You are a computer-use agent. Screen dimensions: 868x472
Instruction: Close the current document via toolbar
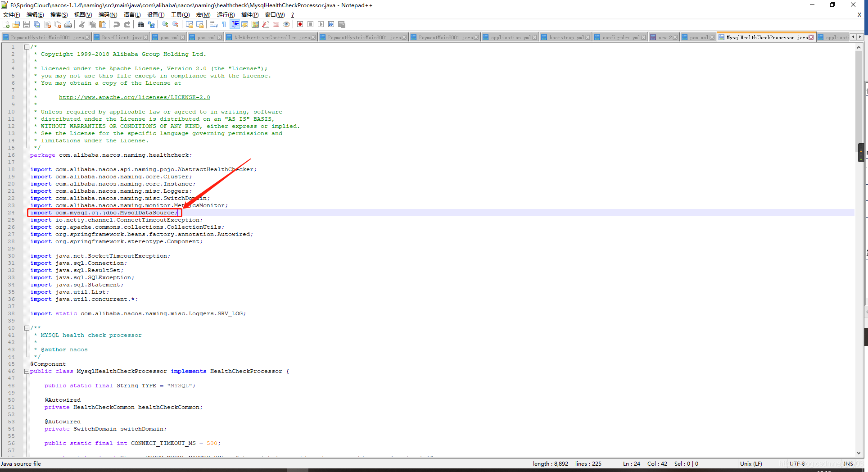47,24
